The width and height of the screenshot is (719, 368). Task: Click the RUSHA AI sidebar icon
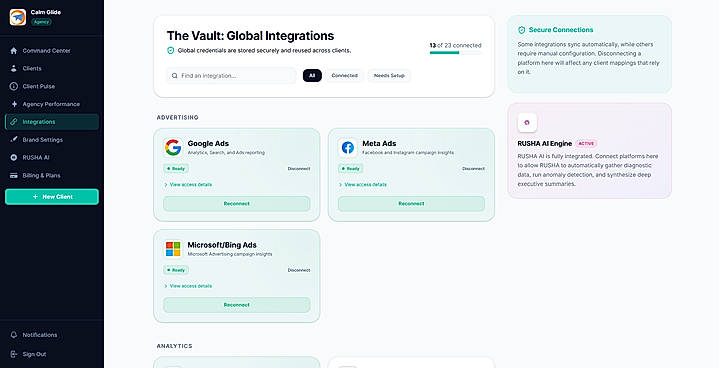pyautogui.click(x=14, y=158)
